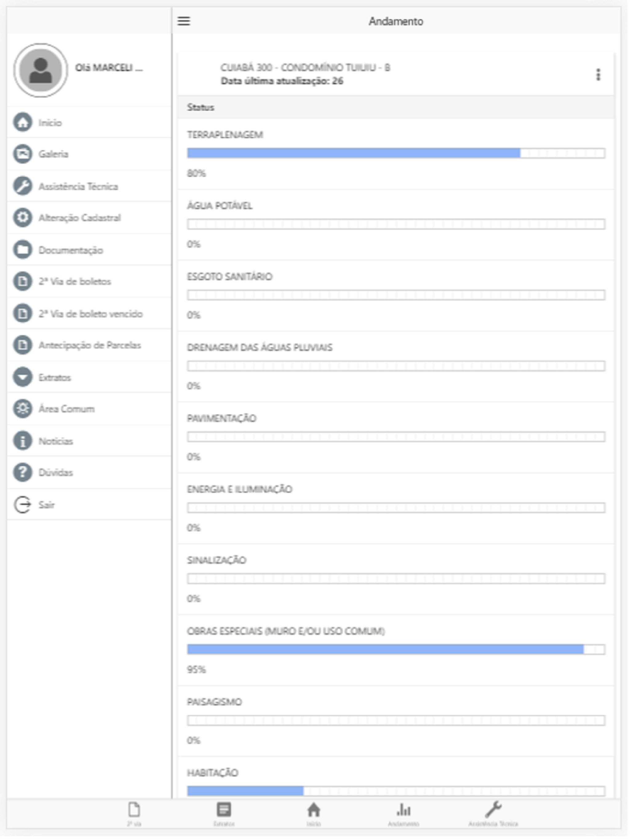This screenshot has height=840, width=630.
Task: Open the Notícias menu entry
Action: (89, 441)
